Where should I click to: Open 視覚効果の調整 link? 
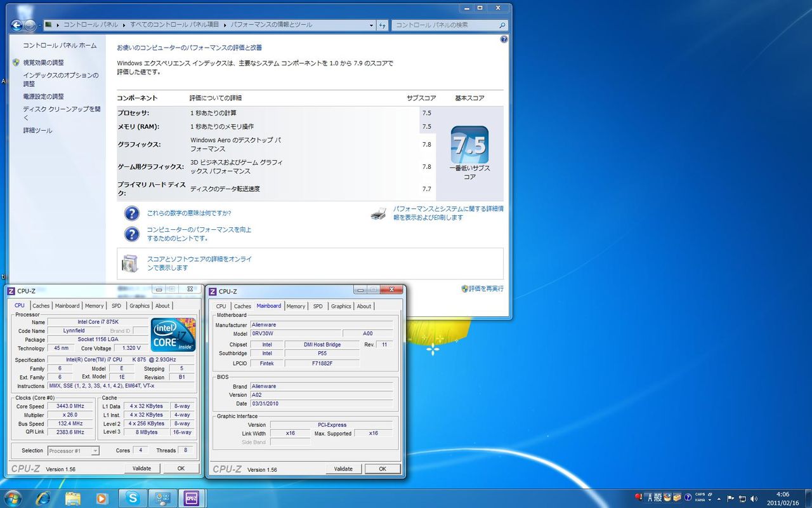click(x=44, y=63)
